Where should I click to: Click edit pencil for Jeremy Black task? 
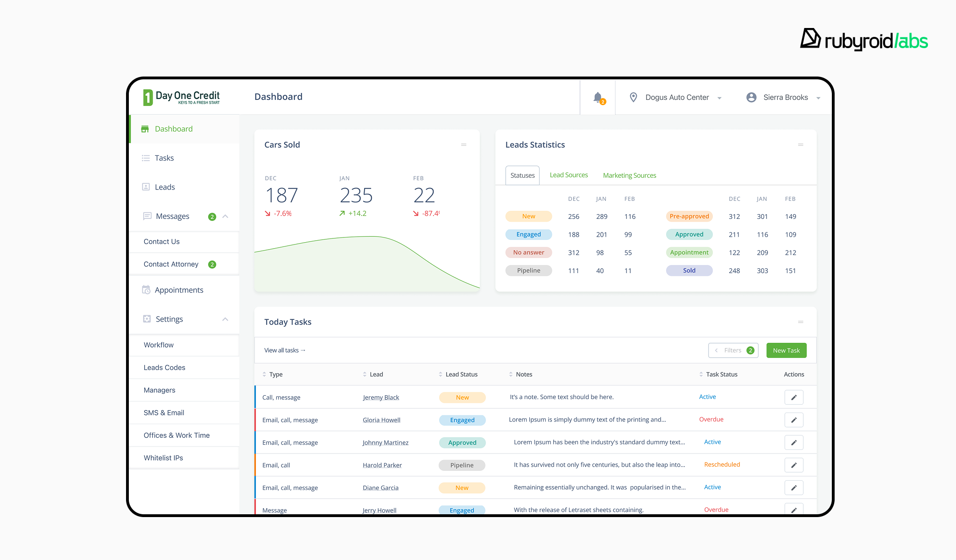tap(794, 398)
